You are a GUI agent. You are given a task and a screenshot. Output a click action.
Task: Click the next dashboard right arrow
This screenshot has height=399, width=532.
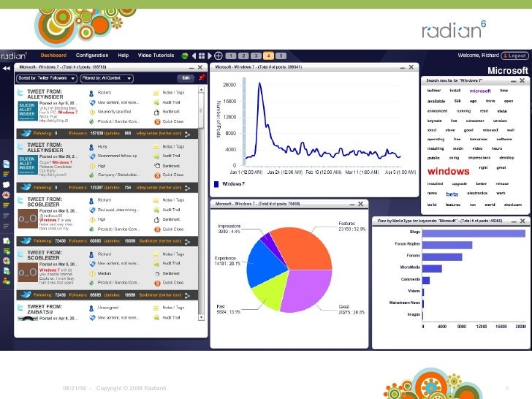click(210, 56)
